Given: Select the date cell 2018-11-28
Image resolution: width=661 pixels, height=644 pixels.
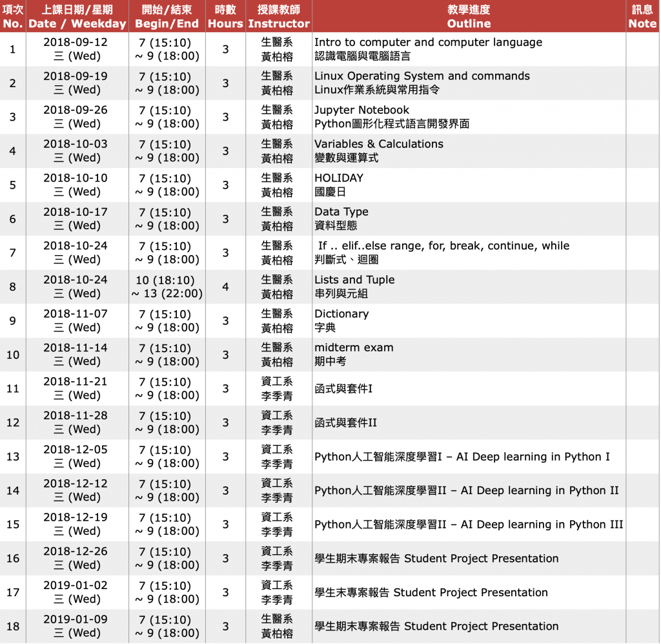Looking at the screenshot, I should pos(77,422).
